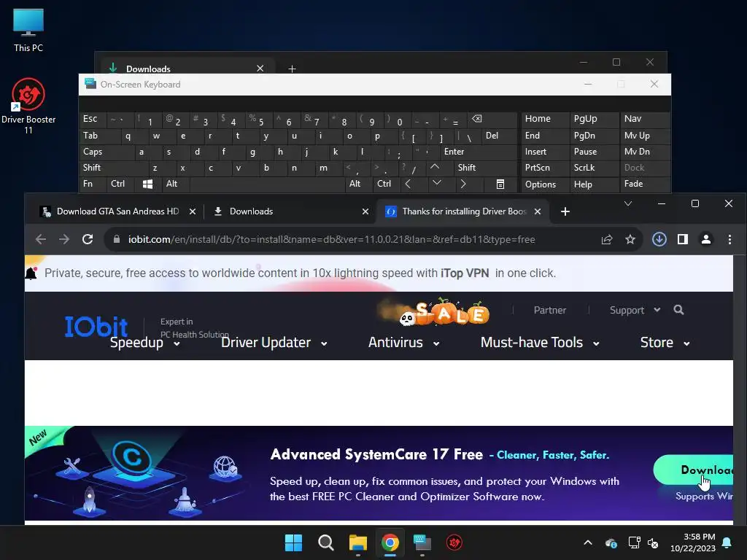This screenshot has width=747, height=560.
Task: Toggle left Alt key on keyboard
Action: pyautogui.click(x=176, y=184)
